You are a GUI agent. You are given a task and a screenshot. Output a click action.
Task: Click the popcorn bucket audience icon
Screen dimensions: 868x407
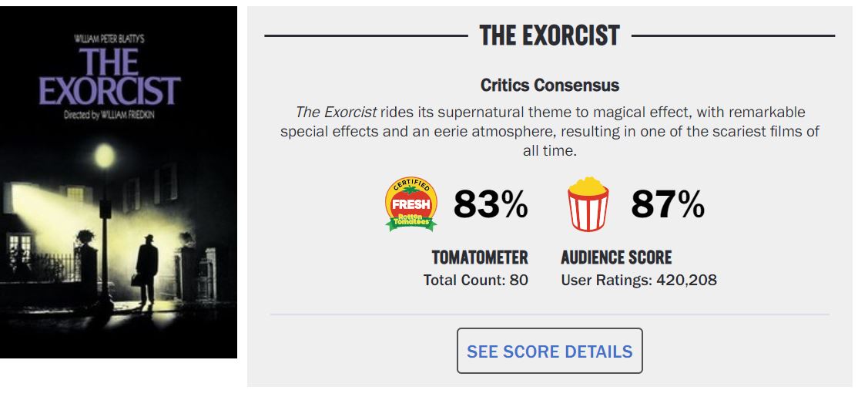pos(588,205)
